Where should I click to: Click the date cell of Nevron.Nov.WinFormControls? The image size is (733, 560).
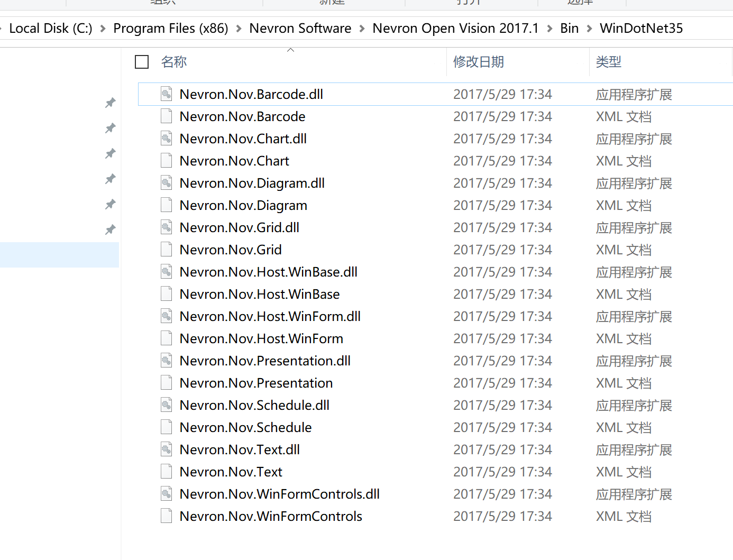click(x=502, y=516)
